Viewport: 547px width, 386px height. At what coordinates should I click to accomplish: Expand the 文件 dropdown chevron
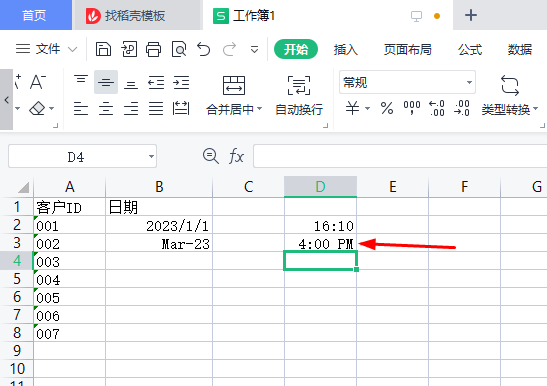point(72,50)
